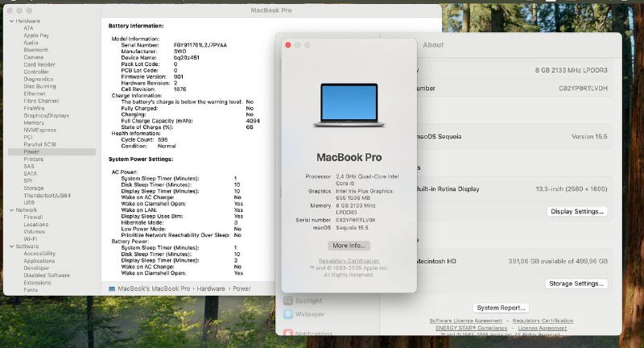Select Bluetooth in the sidebar
Screen dimensions: 644x348
click(x=36, y=50)
